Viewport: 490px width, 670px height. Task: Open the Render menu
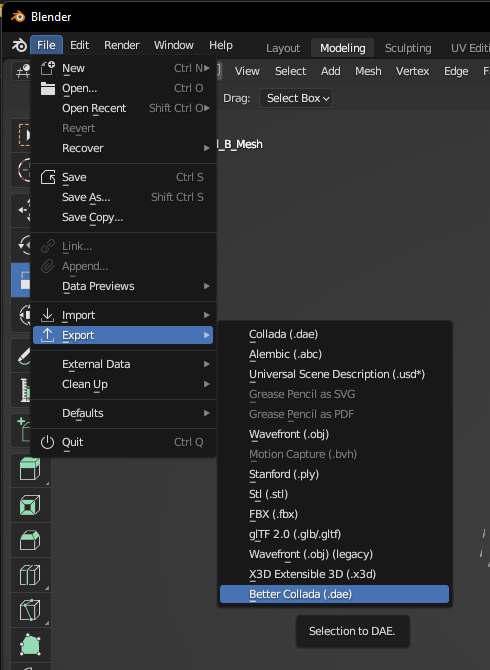[x=122, y=45]
